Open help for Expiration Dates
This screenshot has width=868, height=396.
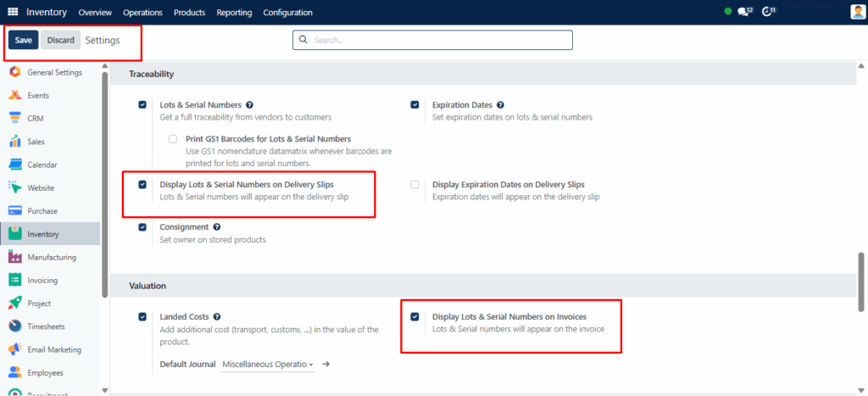coord(500,104)
